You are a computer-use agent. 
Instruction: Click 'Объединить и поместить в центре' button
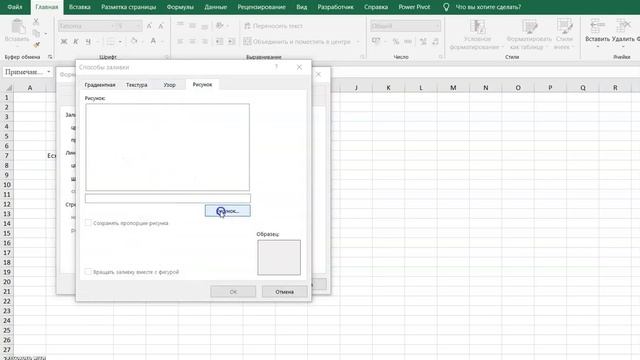[x=297, y=41]
